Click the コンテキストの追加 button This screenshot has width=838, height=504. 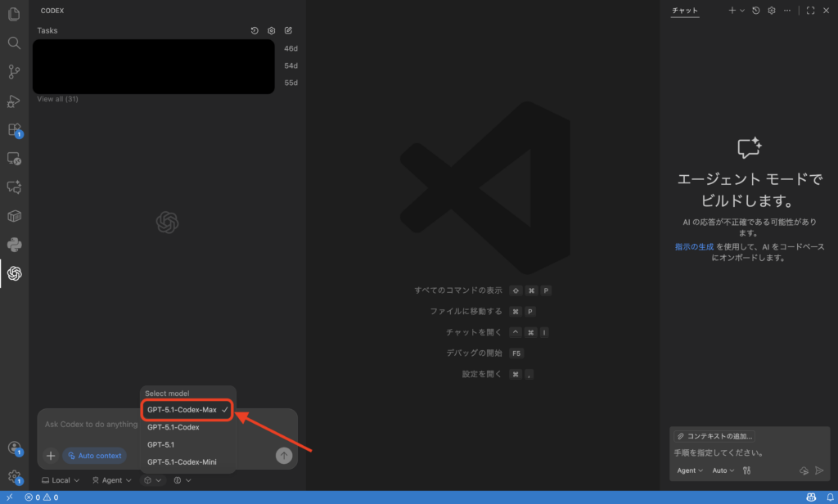tap(714, 436)
